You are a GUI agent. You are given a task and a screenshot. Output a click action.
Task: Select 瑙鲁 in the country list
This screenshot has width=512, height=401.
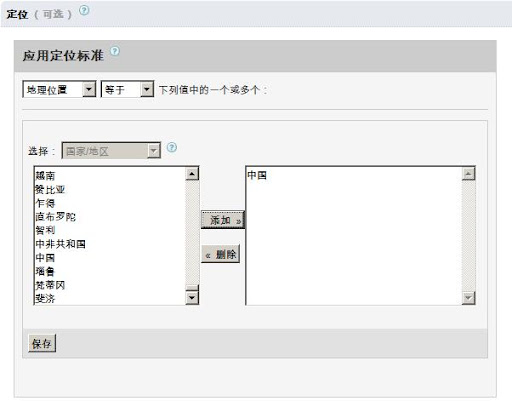110,271
